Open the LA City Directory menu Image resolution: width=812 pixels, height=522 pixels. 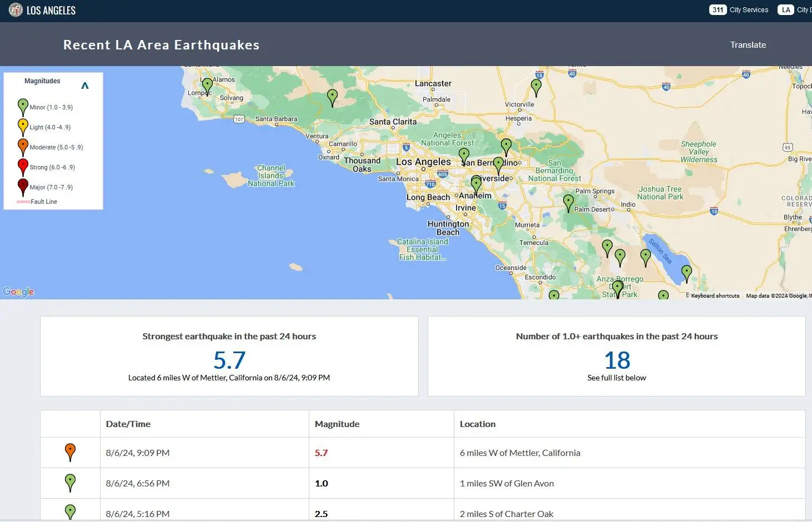point(794,10)
